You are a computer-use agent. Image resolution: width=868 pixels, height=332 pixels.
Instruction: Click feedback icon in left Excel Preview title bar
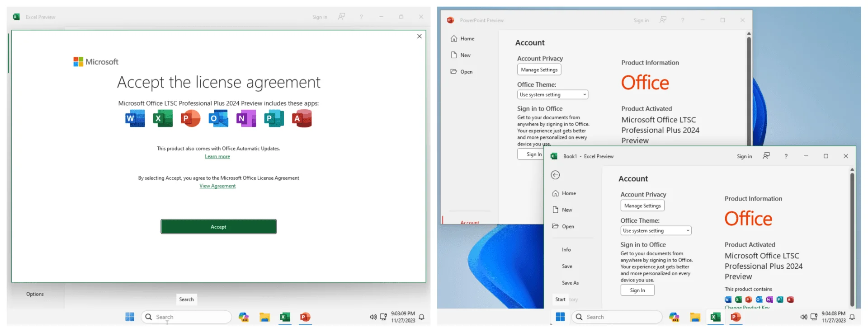(341, 17)
